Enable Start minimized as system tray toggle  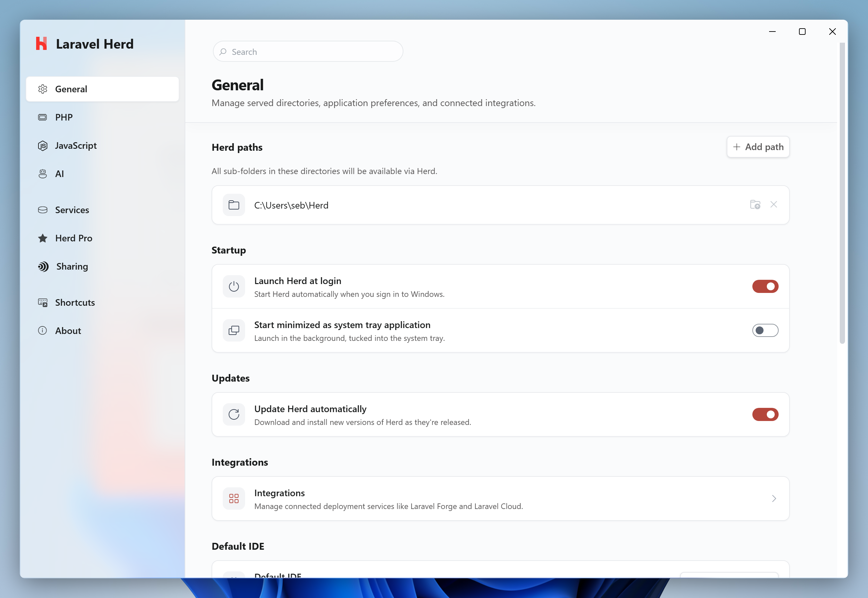tap(765, 330)
